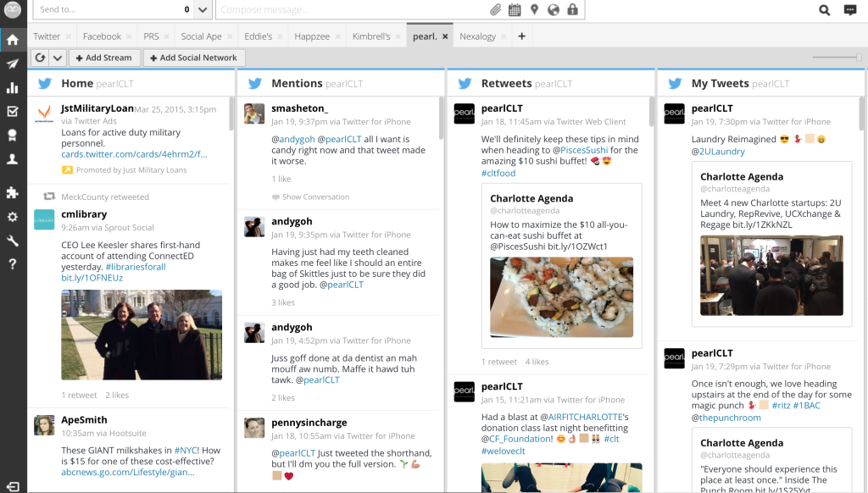Screen dimensions: 868x493
Task: Add a new tab with plus button
Action: tap(521, 36)
